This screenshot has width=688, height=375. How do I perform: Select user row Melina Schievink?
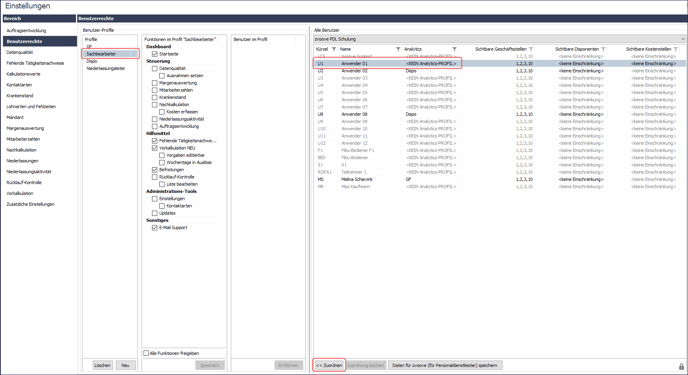tap(499, 179)
